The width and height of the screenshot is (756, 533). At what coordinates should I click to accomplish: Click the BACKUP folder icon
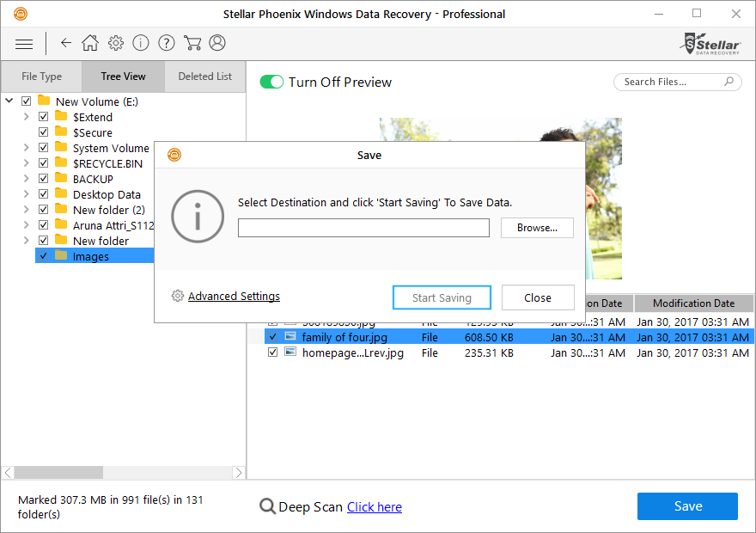tap(61, 178)
